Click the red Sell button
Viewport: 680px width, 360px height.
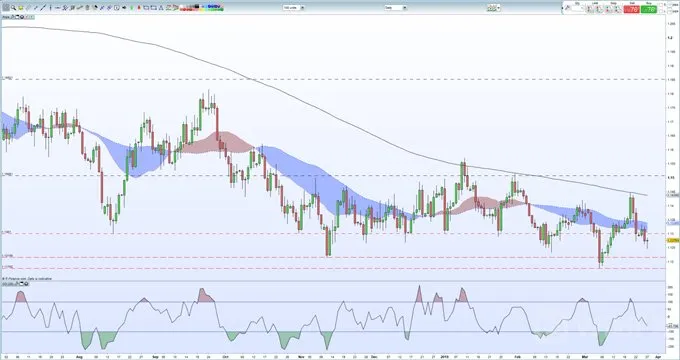631,10
